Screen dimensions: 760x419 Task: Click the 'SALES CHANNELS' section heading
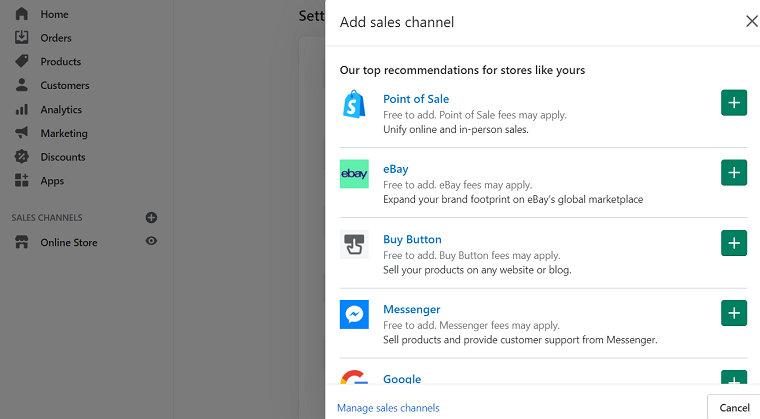47,218
